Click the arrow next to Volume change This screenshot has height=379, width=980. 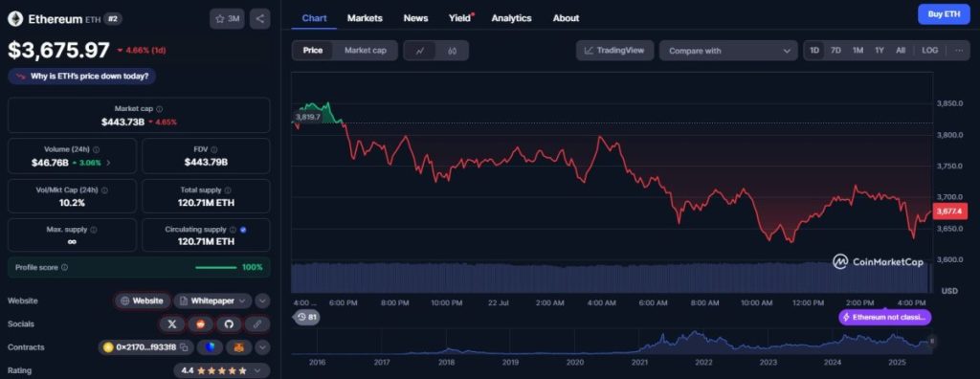(108, 163)
